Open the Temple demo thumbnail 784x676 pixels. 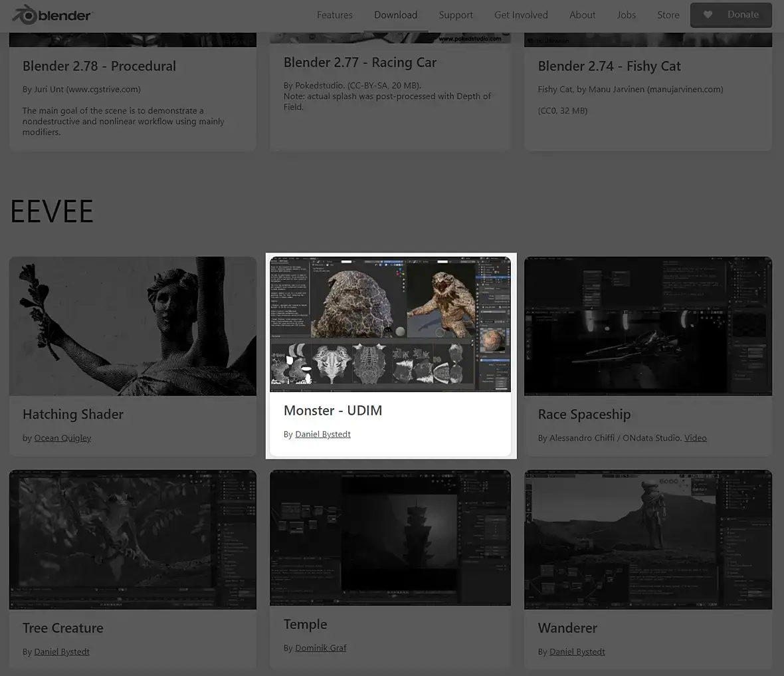(x=391, y=538)
